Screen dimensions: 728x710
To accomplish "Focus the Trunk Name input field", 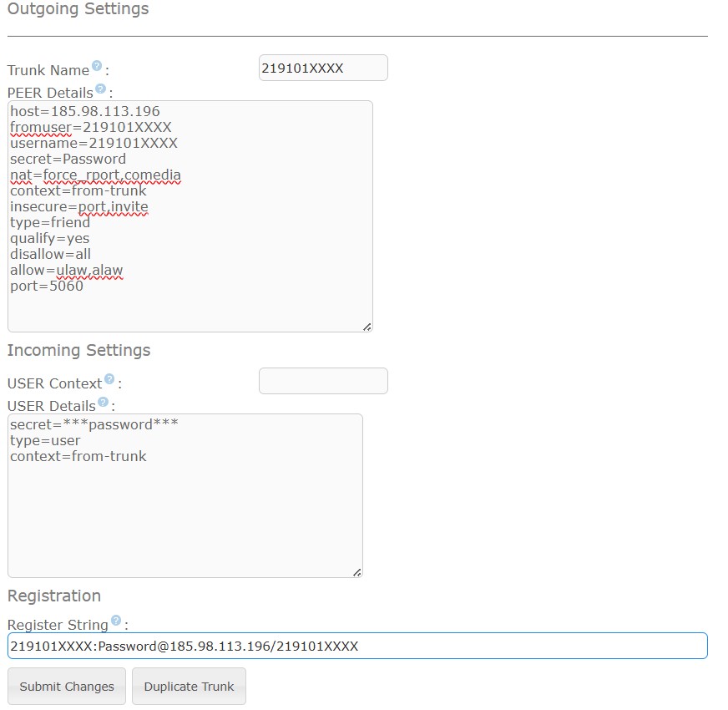I will [323, 68].
